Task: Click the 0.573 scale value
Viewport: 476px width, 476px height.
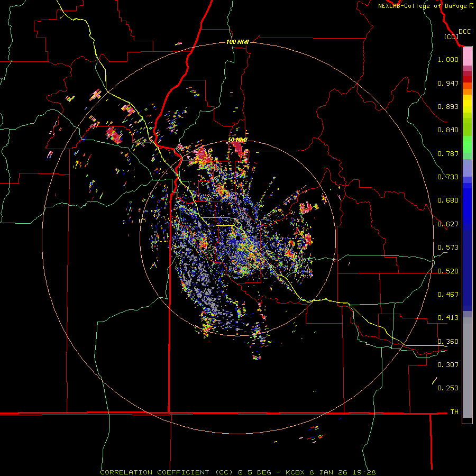Action: pos(448,248)
